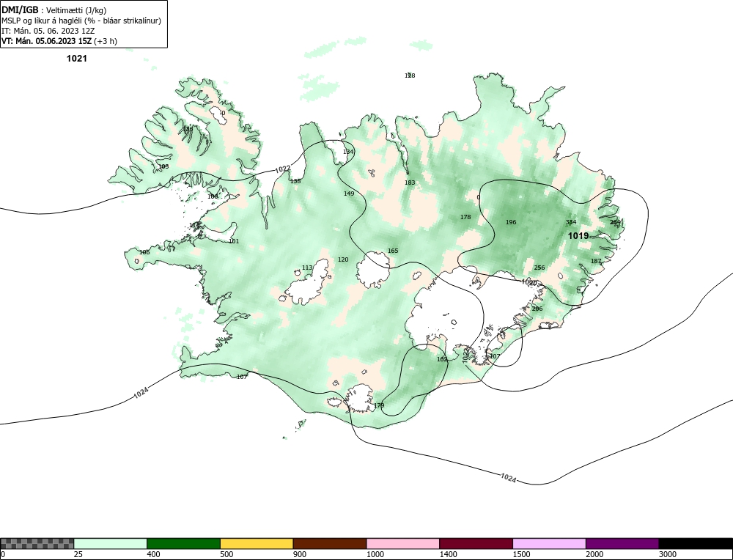Pick the dark maroon 1400–1500 colorbar segment
The width and height of the screenshot is (733, 560).
[x=476, y=543]
